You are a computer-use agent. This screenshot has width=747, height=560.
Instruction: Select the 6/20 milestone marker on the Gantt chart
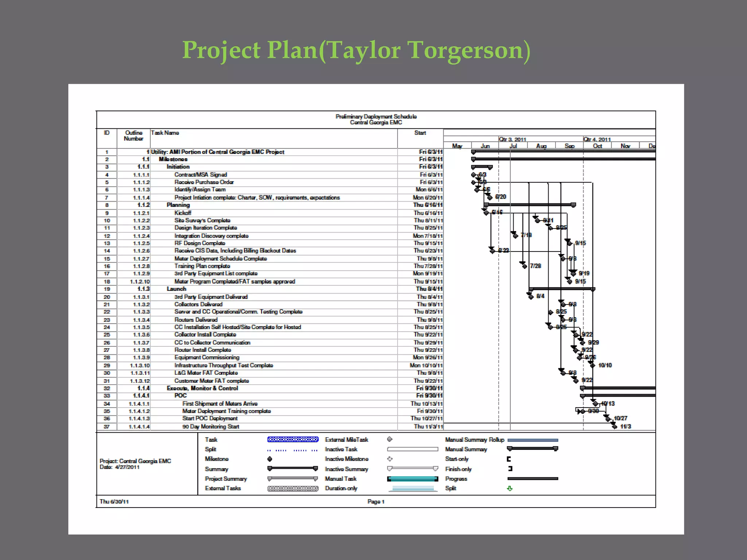tap(490, 197)
